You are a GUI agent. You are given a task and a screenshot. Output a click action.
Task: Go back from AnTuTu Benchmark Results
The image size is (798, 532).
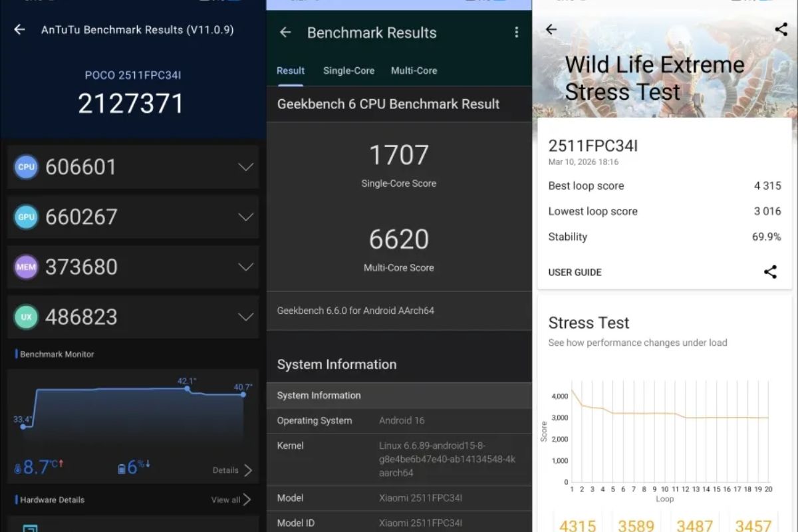click(19, 29)
